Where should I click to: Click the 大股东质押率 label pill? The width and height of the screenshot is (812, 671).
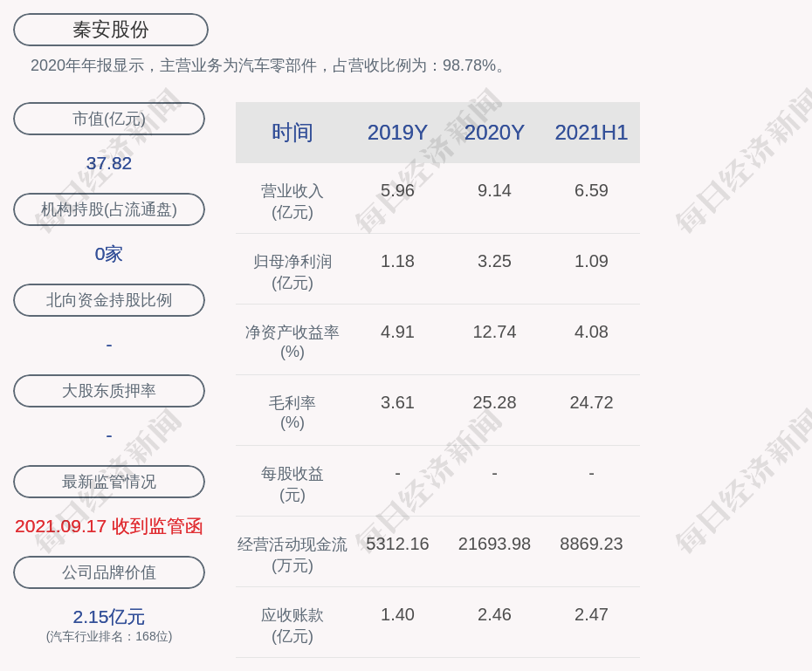click(109, 391)
